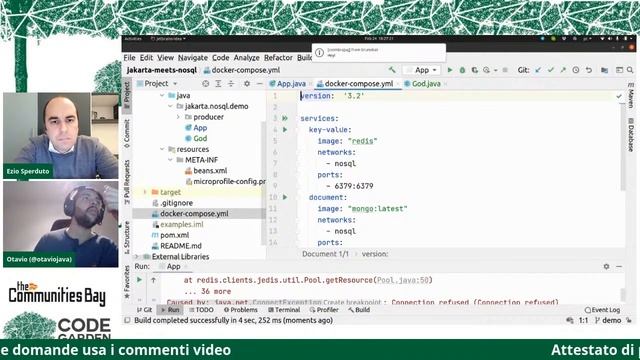640x360 pixels.
Task: Click Select Opened File target icon in Project panel
Action: pyautogui.click(x=206, y=84)
